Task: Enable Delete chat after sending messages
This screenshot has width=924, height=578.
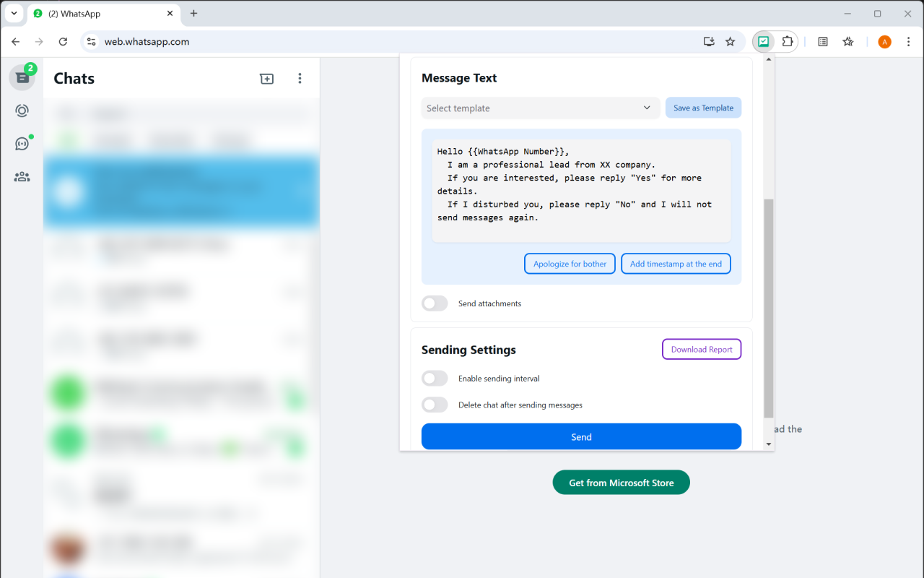Action: [x=434, y=405]
